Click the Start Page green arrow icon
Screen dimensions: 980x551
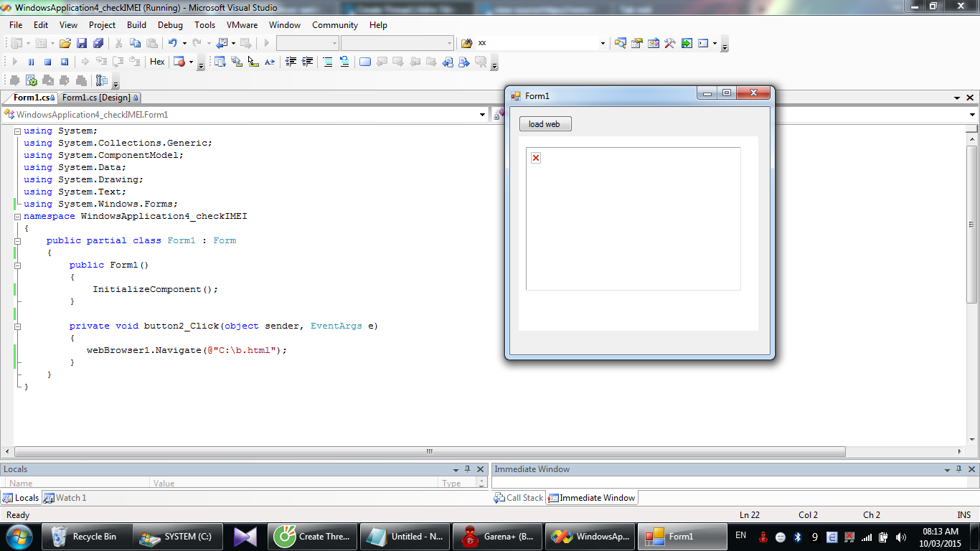[x=687, y=43]
